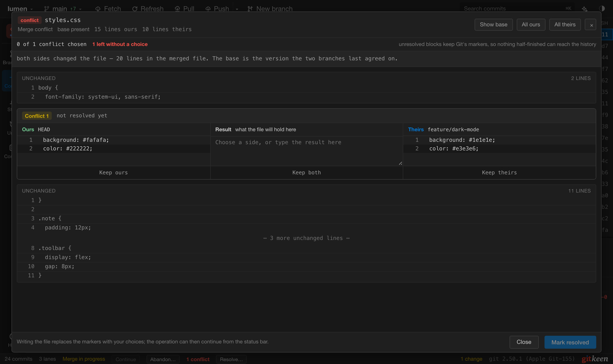Click the Refresh toolbar icon
Viewport: 613px width, 364px height.
135,9
